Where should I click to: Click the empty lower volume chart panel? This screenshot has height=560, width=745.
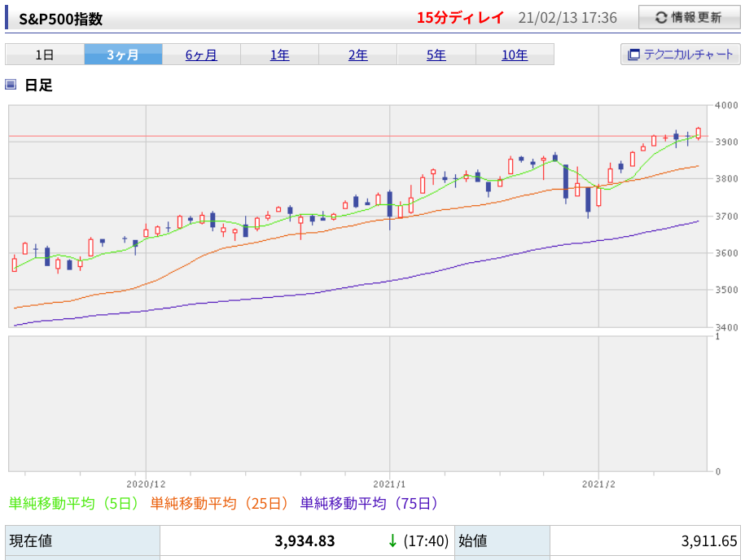(x=357, y=404)
